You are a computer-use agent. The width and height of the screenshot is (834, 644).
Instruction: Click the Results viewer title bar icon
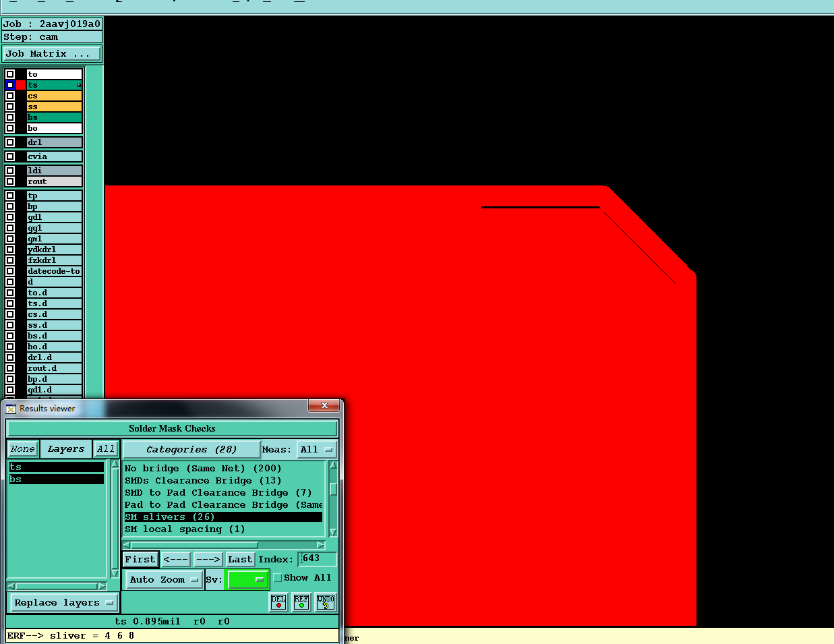(11, 409)
